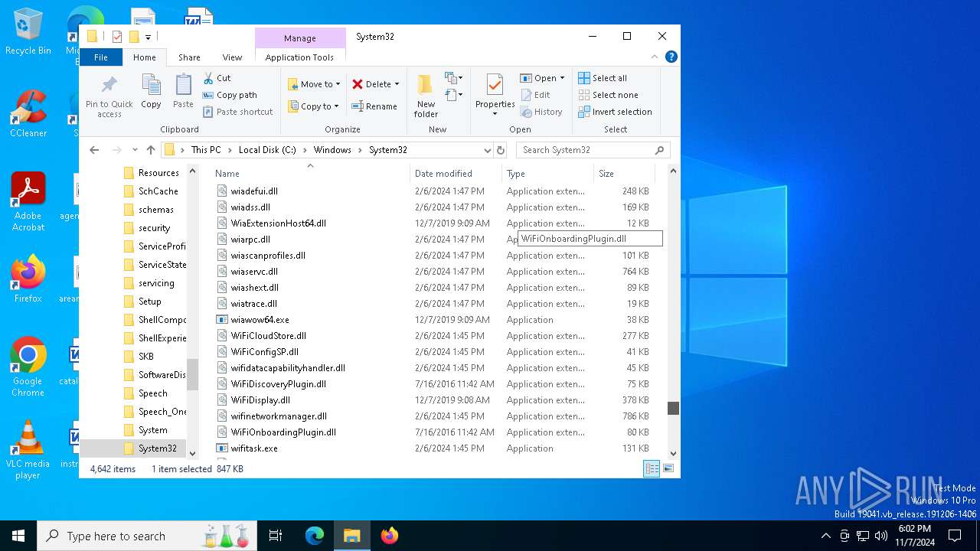Launch Firefox from the taskbar
980x551 pixels.
point(390,536)
